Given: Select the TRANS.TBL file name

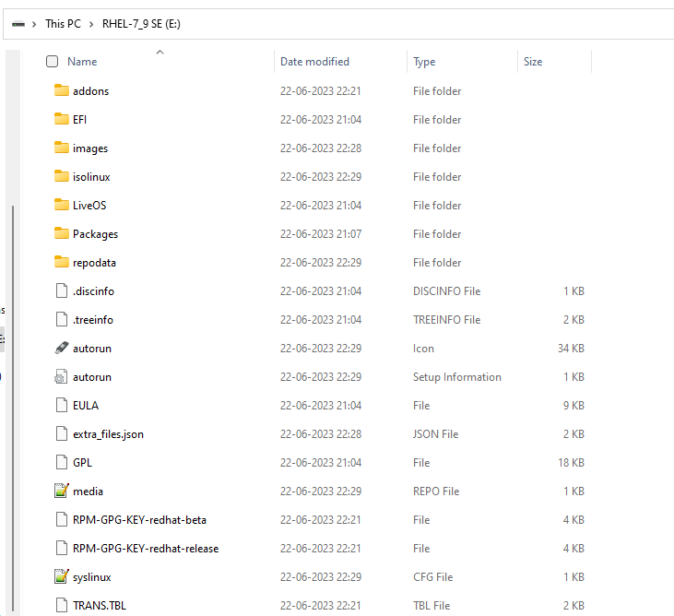Looking at the screenshot, I should click(x=100, y=606).
